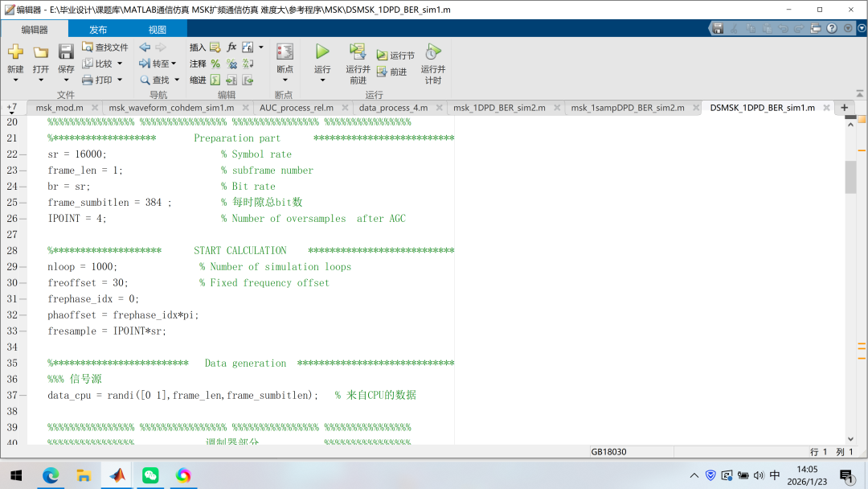Screen dimensions: 868x489
Task: Click quick access Save icon in title strip
Action: pyautogui.click(x=718, y=28)
